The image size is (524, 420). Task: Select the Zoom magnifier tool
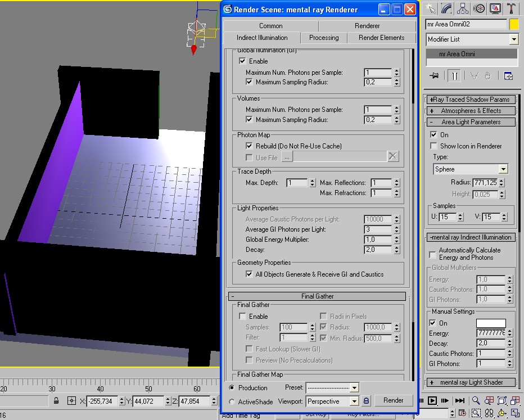tap(476, 400)
